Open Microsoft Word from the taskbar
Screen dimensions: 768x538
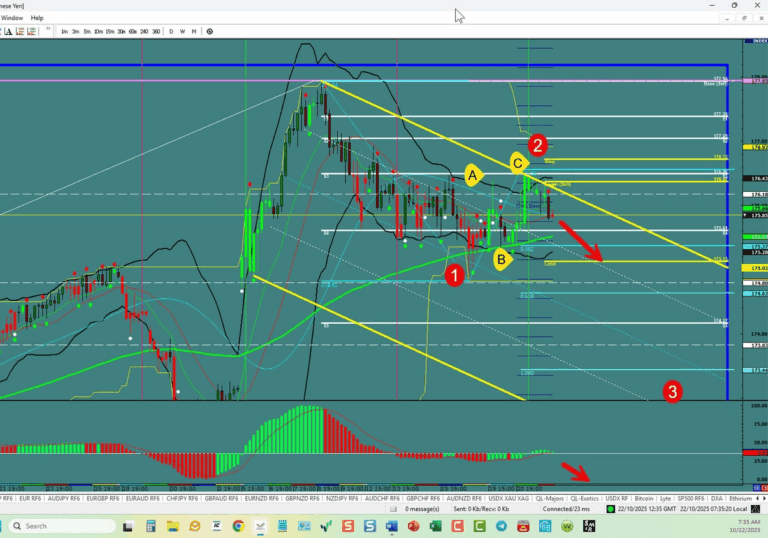391,526
